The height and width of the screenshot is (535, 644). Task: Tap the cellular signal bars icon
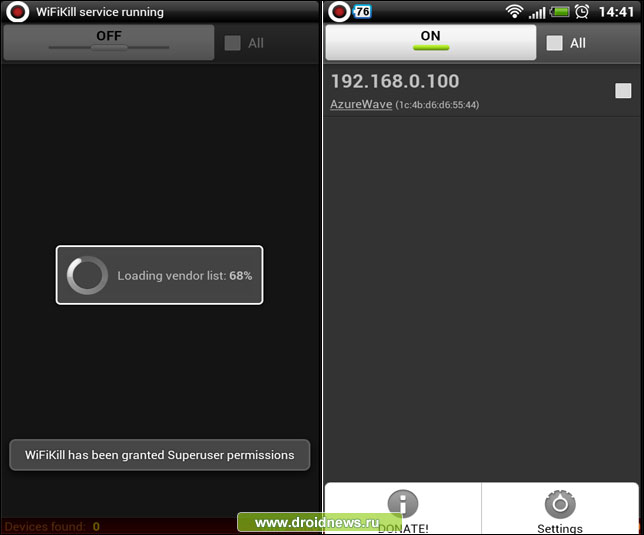(x=537, y=12)
